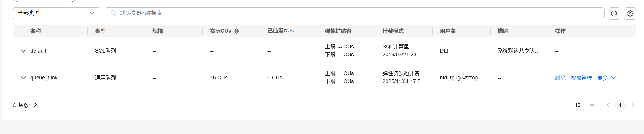Click the 弹性扩缩容 column header
The height and width of the screenshot is (134, 644).
coord(338,31)
